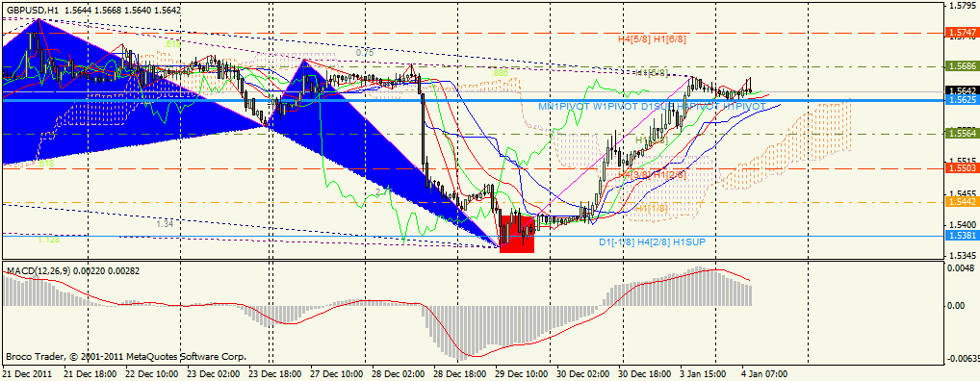Click the -0.00635 MACD scale value

tap(963, 358)
